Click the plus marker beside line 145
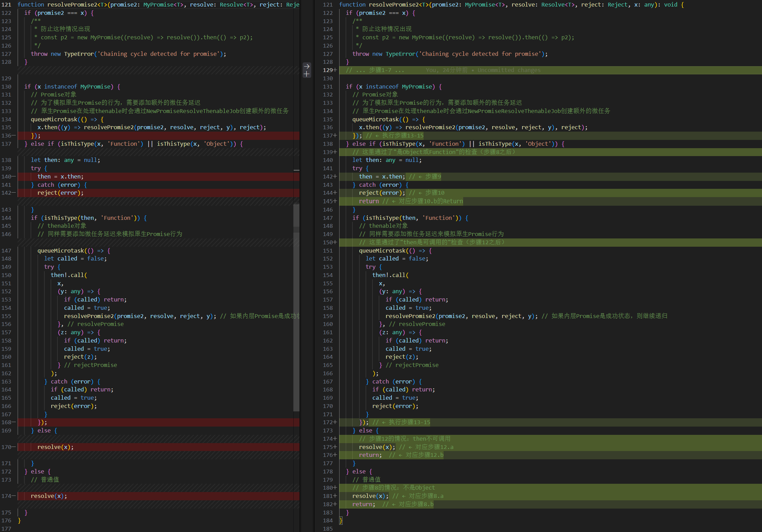 pos(335,201)
